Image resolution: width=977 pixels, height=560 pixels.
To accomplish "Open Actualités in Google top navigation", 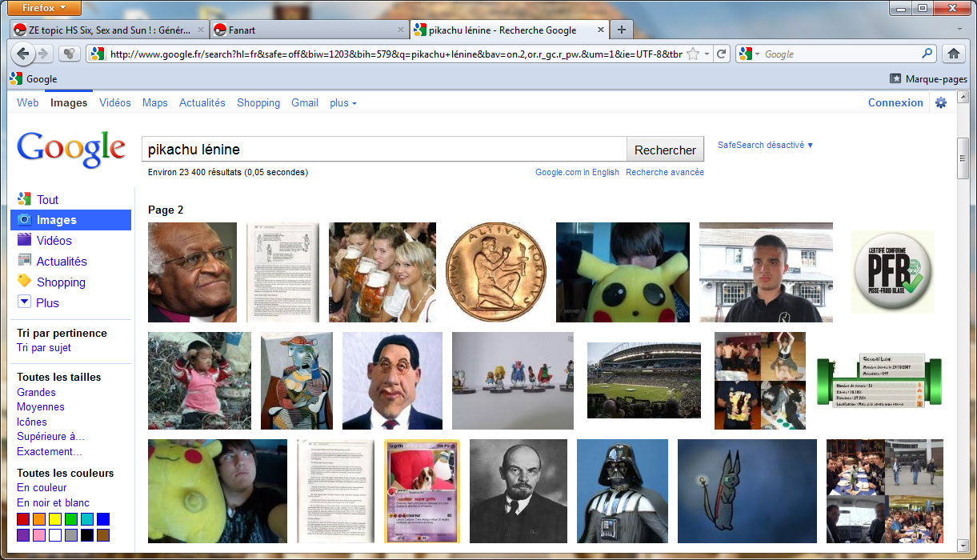I will 202,102.
